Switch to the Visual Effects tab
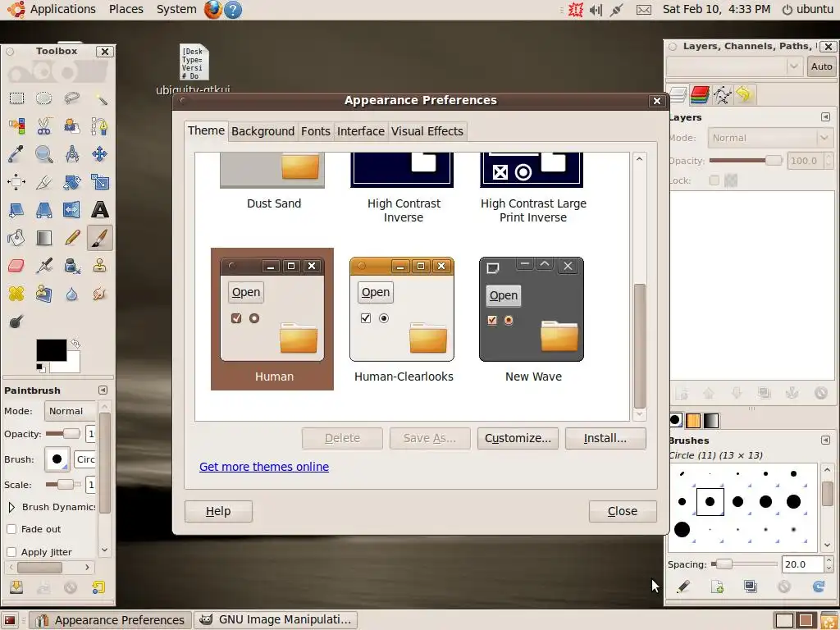The width and height of the screenshot is (840, 630). pos(427,131)
